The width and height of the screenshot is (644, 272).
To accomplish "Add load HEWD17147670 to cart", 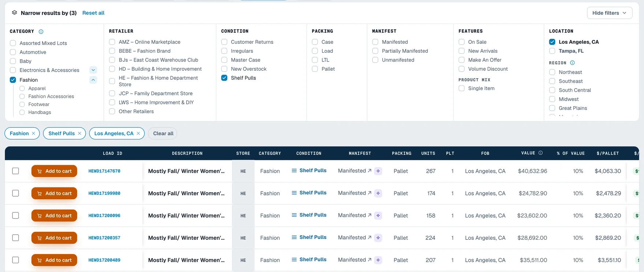I will tap(54, 171).
